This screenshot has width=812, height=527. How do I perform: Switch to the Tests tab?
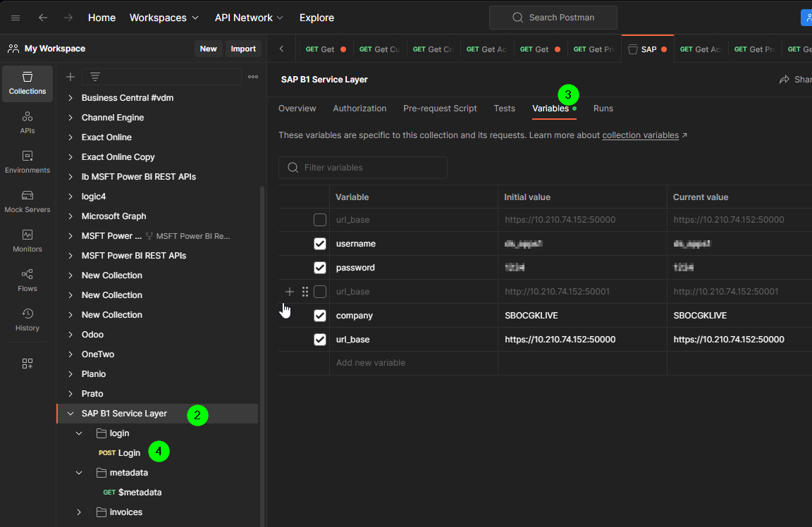click(505, 108)
